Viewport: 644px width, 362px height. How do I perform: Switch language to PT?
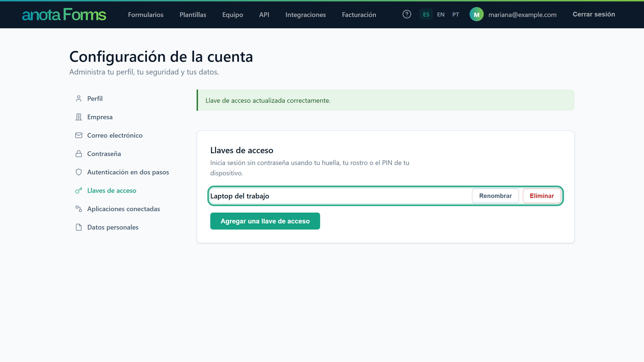point(455,14)
